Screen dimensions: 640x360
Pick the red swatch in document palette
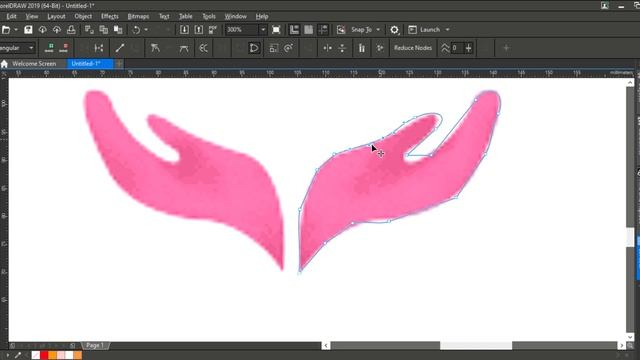pos(44,356)
